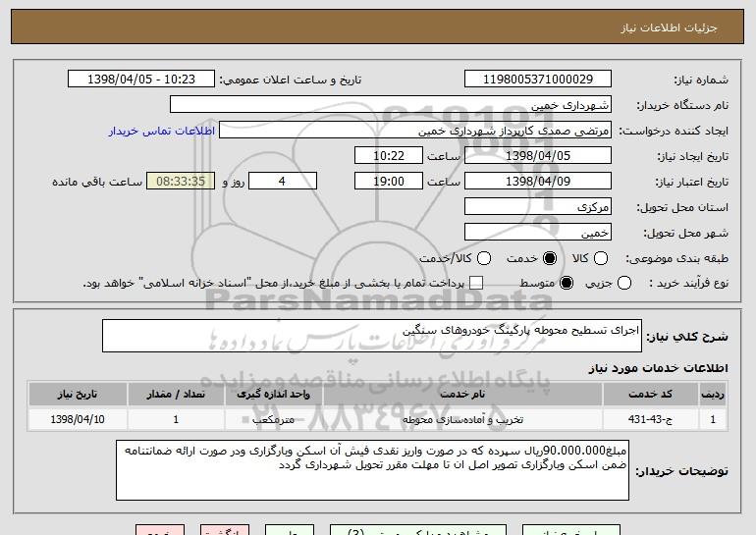
Task: Click the creation time field 10:22
Action: [389, 156]
